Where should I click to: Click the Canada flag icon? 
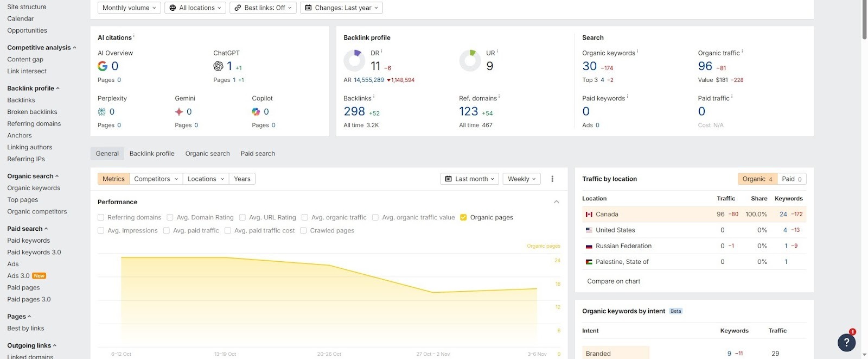pyautogui.click(x=589, y=215)
